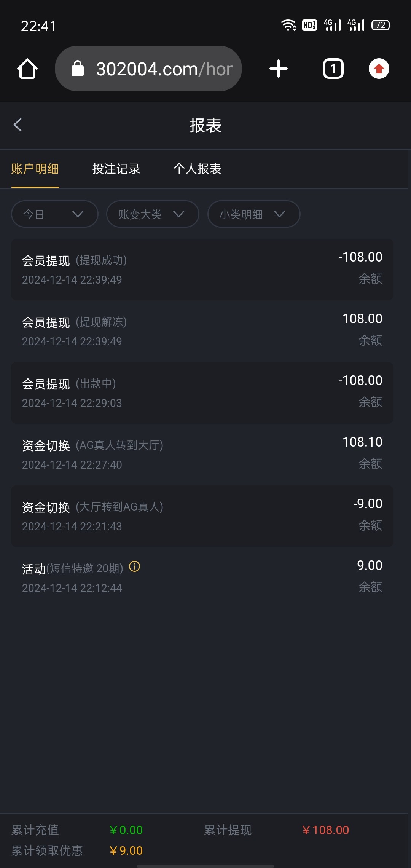The width and height of the screenshot is (411, 868).
Task: Switch to the 投注记录 tab
Action: pyautogui.click(x=116, y=169)
